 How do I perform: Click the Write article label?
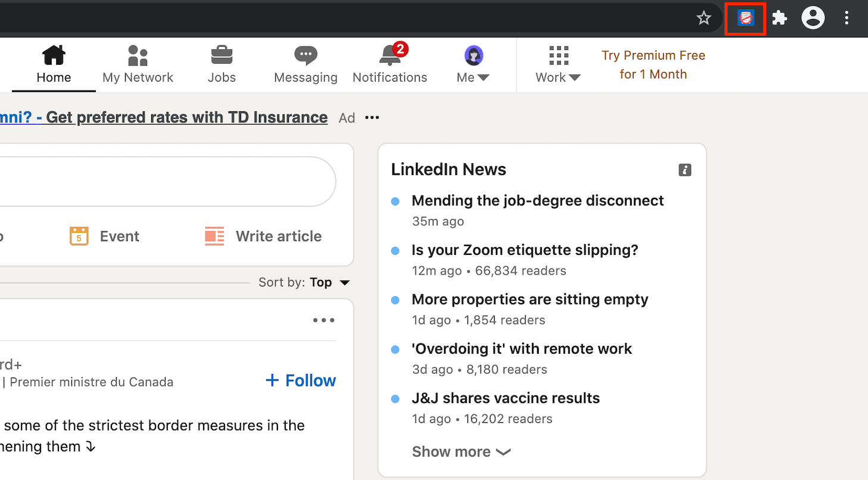coord(279,236)
